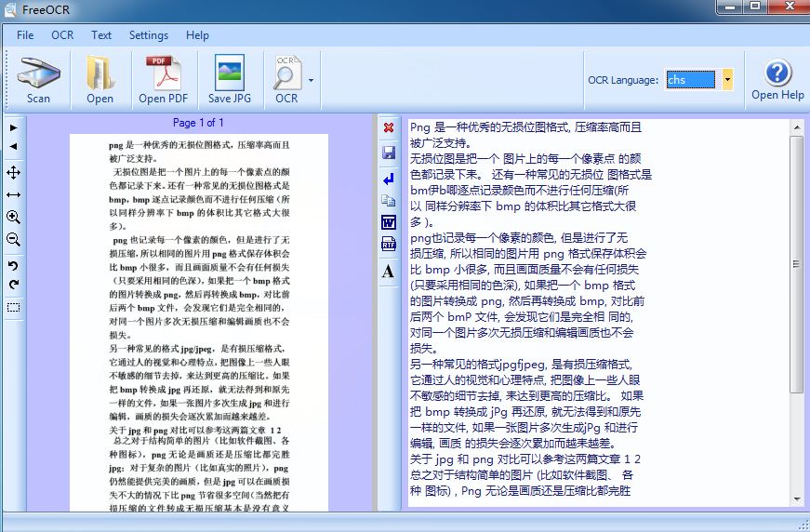Image resolution: width=810 pixels, height=532 pixels.
Task: Click the Scan toolbar button
Action: coord(38,79)
